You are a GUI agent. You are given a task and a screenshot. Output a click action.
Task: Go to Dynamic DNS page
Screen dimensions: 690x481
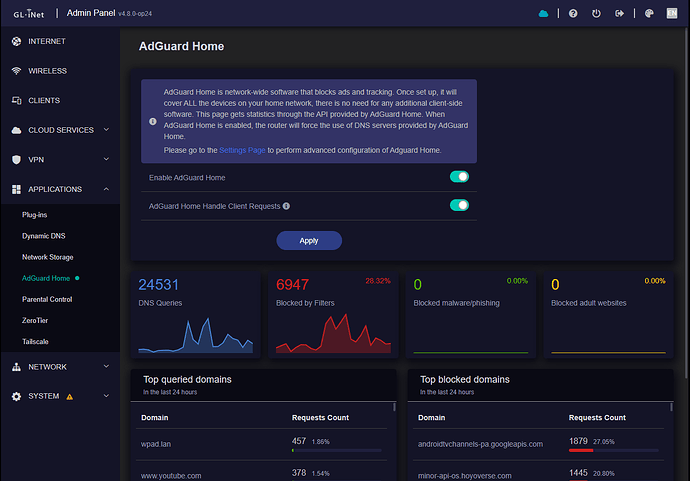[x=44, y=236]
